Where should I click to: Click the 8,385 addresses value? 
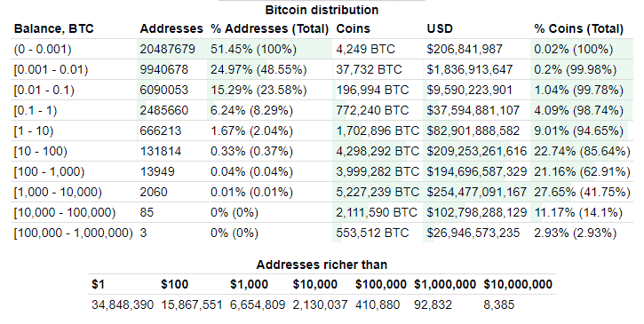coord(499,304)
